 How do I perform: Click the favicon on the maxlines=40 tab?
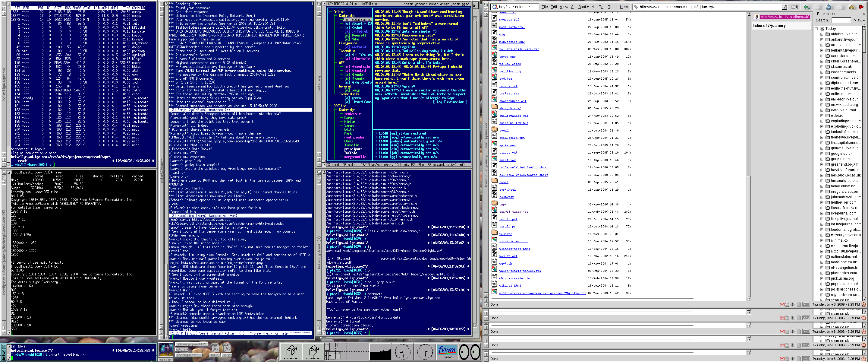pos(757,17)
